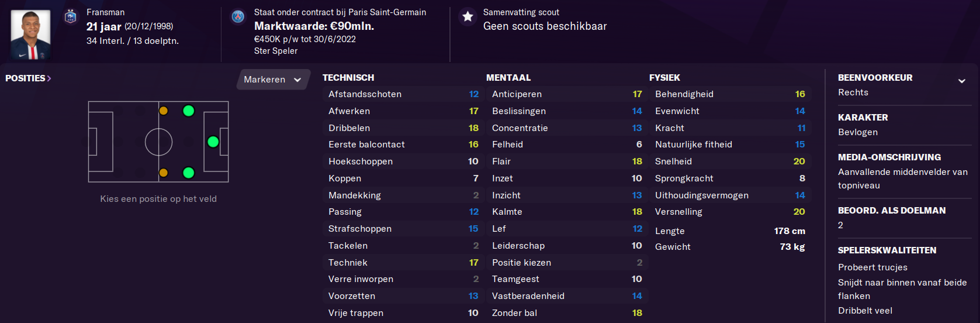The height and width of the screenshot is (323, 980).
Task: Collapse the Beenvoorkeur panel chevron
Action: point(962,81)
